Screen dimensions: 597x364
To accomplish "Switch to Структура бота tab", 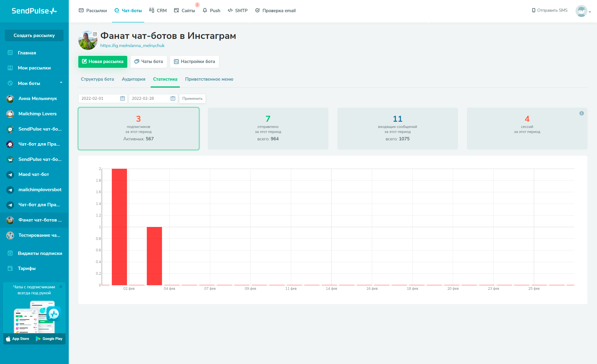I will (x=97, y=79).
